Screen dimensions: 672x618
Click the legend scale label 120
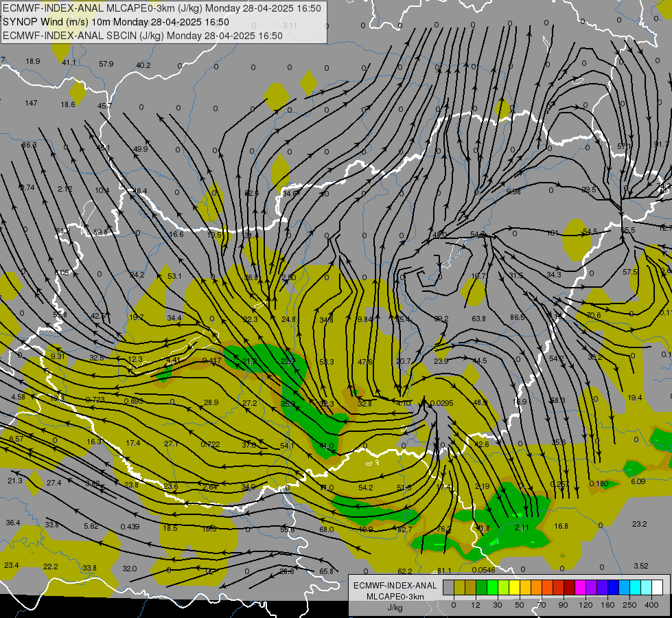(586, 605)
